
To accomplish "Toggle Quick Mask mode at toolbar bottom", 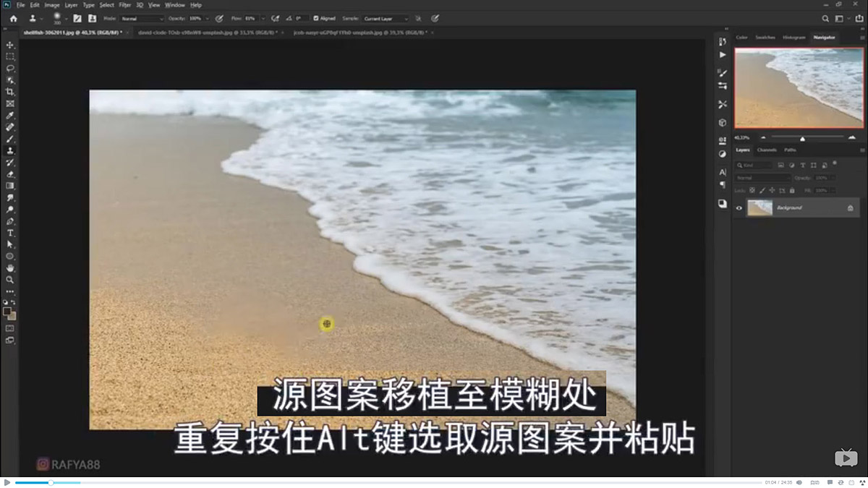I will pos(10,329).
